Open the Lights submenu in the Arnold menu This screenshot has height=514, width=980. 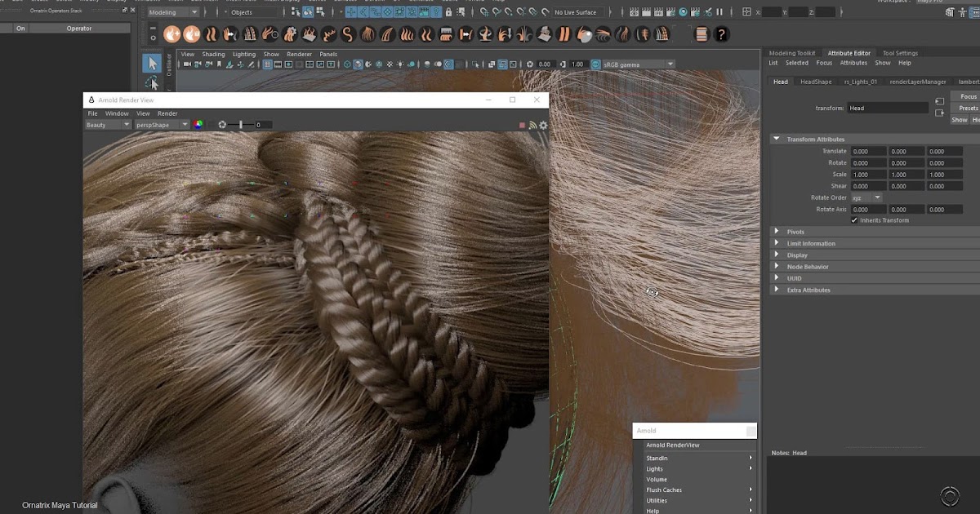point(698,469)
